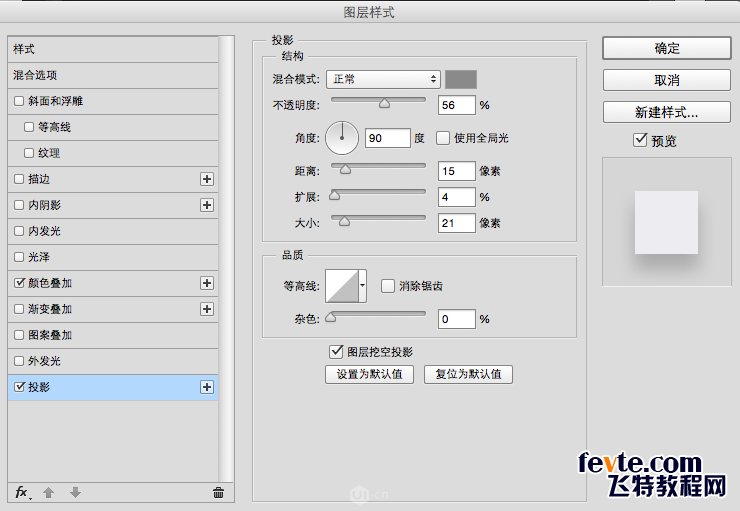Viewport: 740px width, 511px height.
Task: Toggle 描边 checkbox
Action: pos(19,179)
